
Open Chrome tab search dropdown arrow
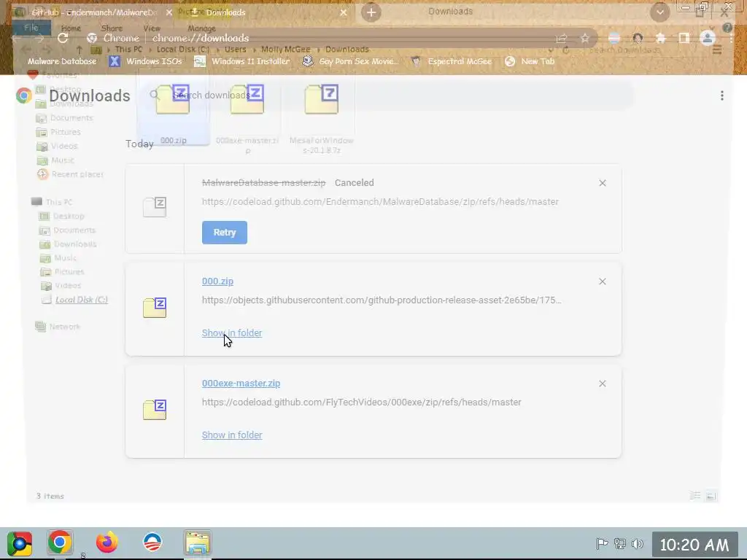[659, 12]
